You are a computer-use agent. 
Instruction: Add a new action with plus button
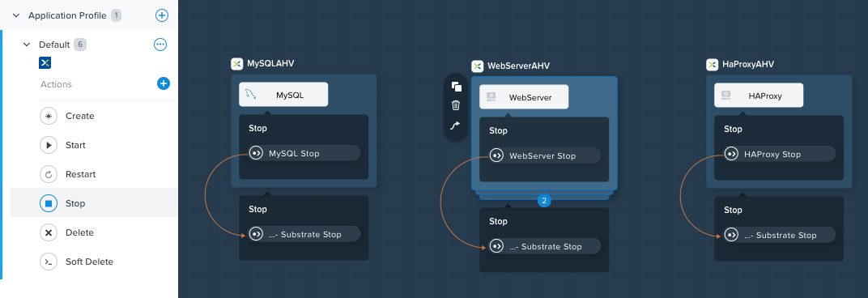(164, 83)
